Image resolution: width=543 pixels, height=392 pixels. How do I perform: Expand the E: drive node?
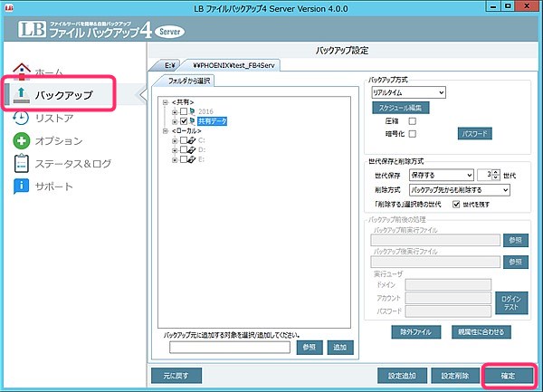(x=175, y=159)
